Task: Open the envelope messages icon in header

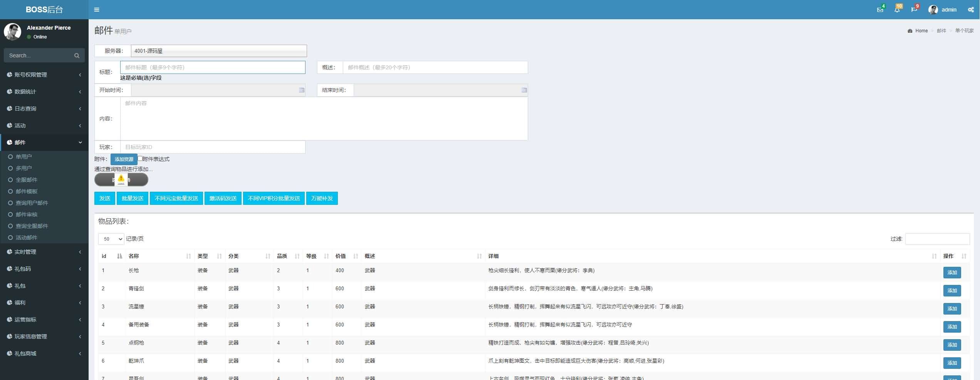Action: (880, 10)
